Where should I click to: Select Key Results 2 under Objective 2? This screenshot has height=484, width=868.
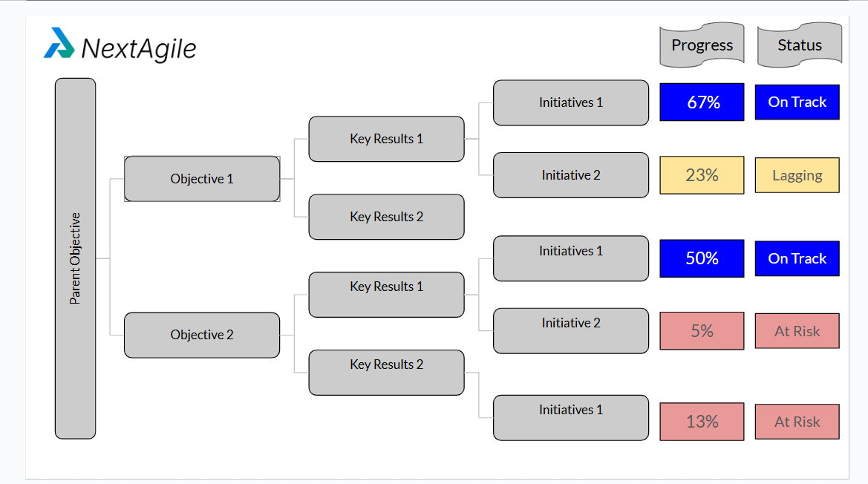386,373
